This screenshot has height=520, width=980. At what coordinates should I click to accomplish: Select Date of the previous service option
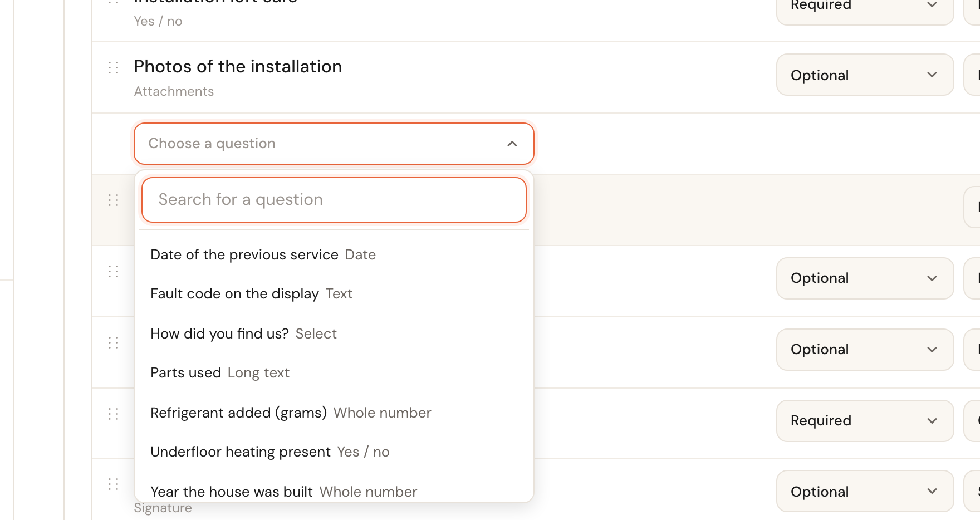pos(334,254)
